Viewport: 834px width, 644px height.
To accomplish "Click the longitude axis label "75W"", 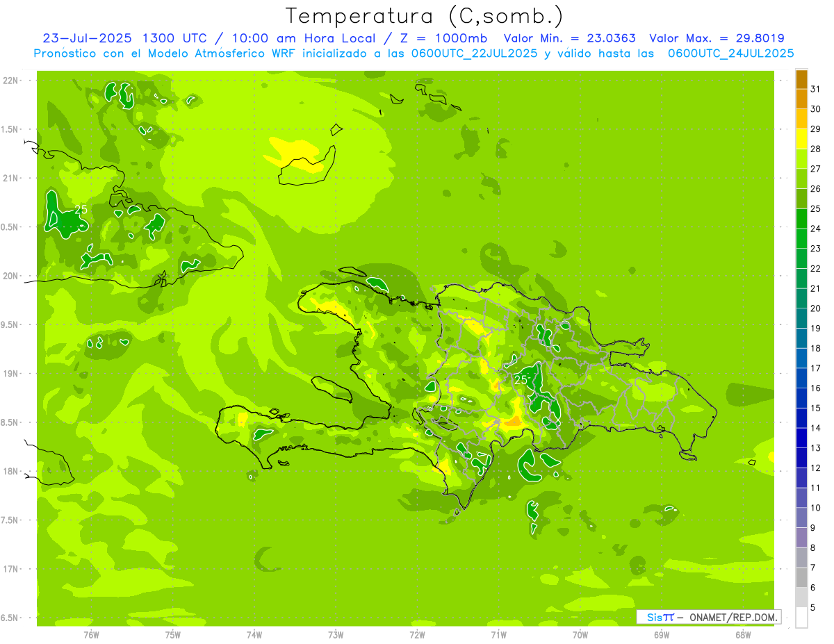I will click(x=172, y=635).
